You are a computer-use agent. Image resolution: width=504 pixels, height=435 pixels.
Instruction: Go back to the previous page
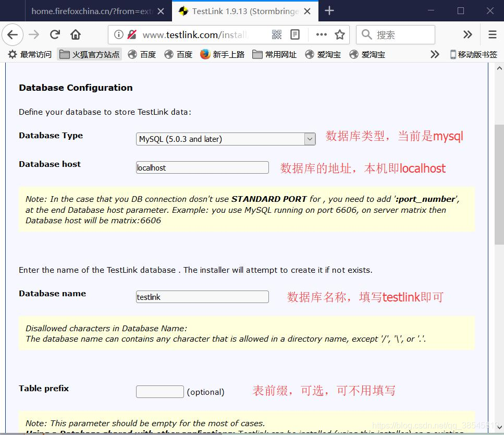coord(13,34)
